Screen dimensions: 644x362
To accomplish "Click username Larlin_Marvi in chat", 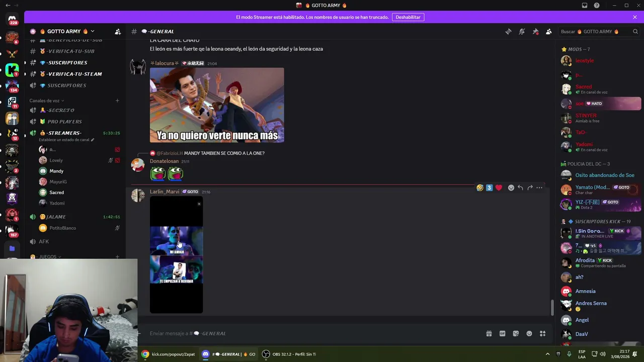I will click(165, 192).
